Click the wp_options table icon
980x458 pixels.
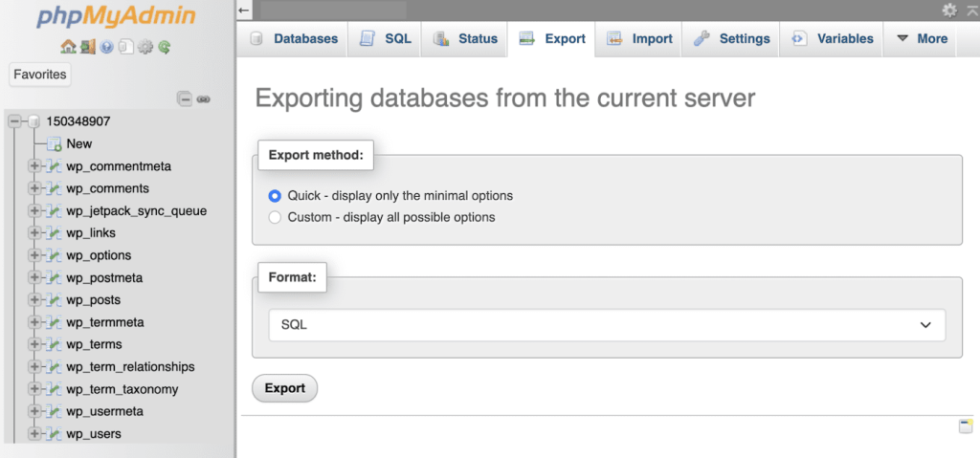pyautogui.click(x=55, y=255)
